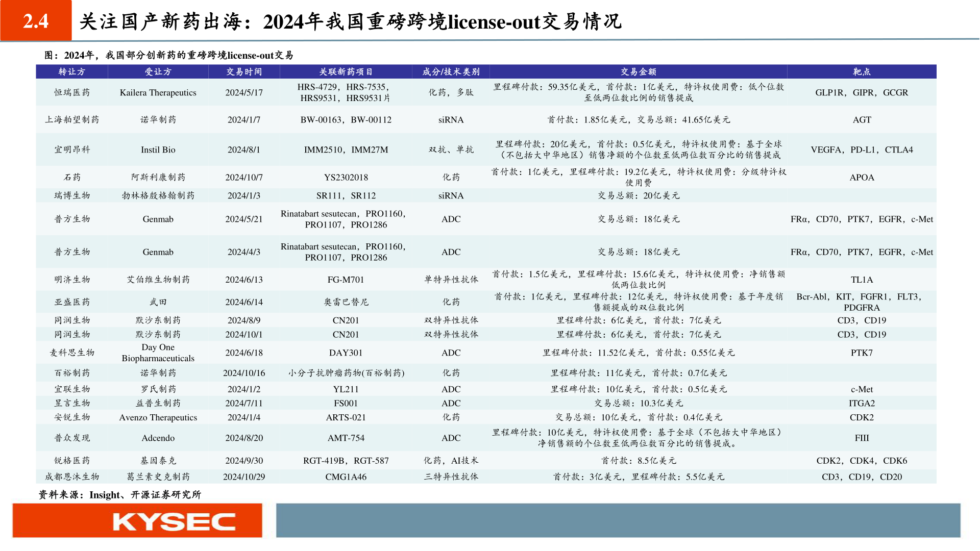Click the ARTS-021 project cell
The image size is (980, 551).
pos(346,417)
